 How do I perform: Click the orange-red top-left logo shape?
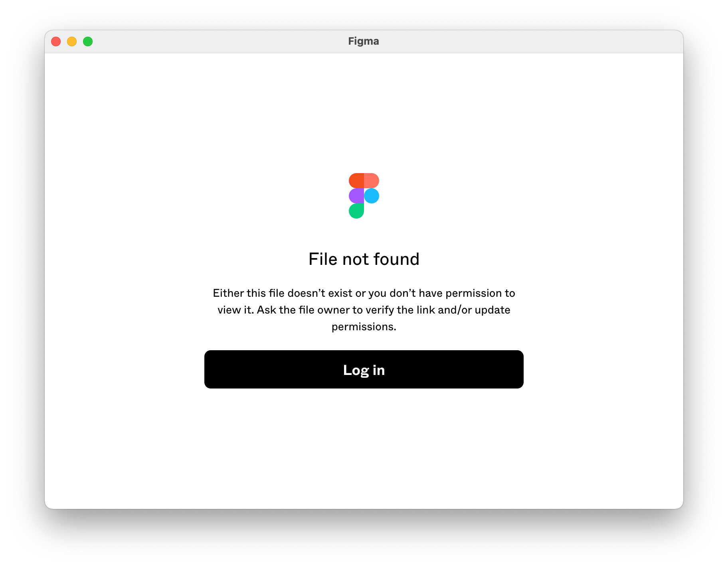(356, 181)
